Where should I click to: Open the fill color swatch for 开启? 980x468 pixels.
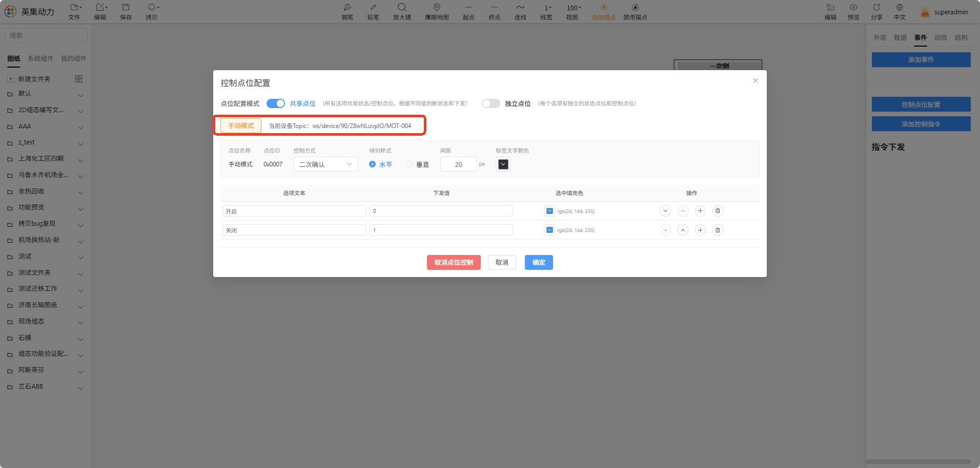[549, 211]
